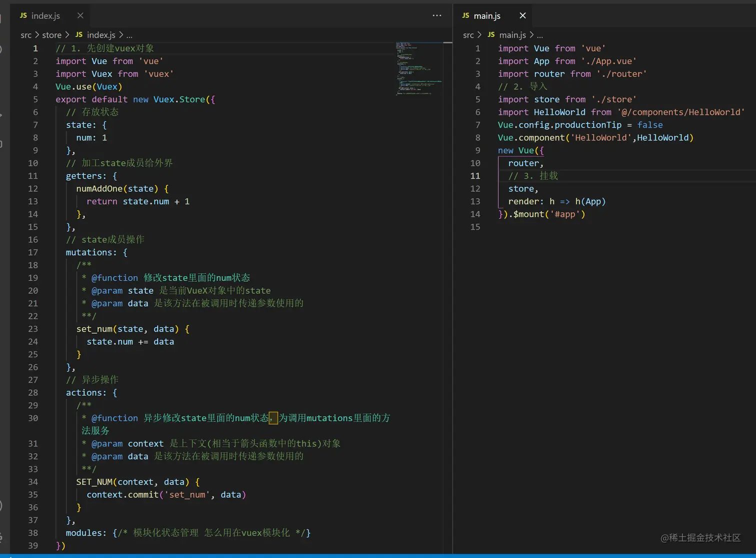Expand the trailing ellipsis breadcrumb for index.js
Screen dimensions: 756x558
pos(129,35)
